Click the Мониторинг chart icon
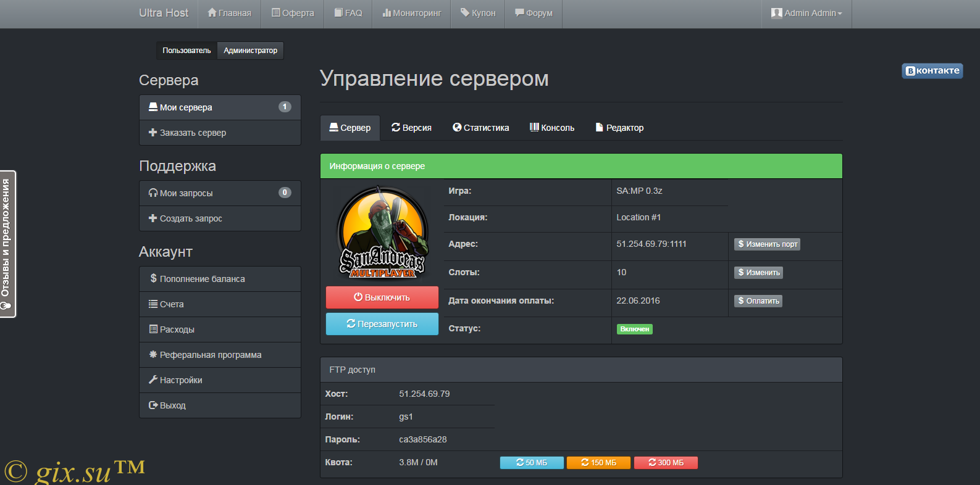This screenshot has width=980, height=485. (x=387, y=12)
